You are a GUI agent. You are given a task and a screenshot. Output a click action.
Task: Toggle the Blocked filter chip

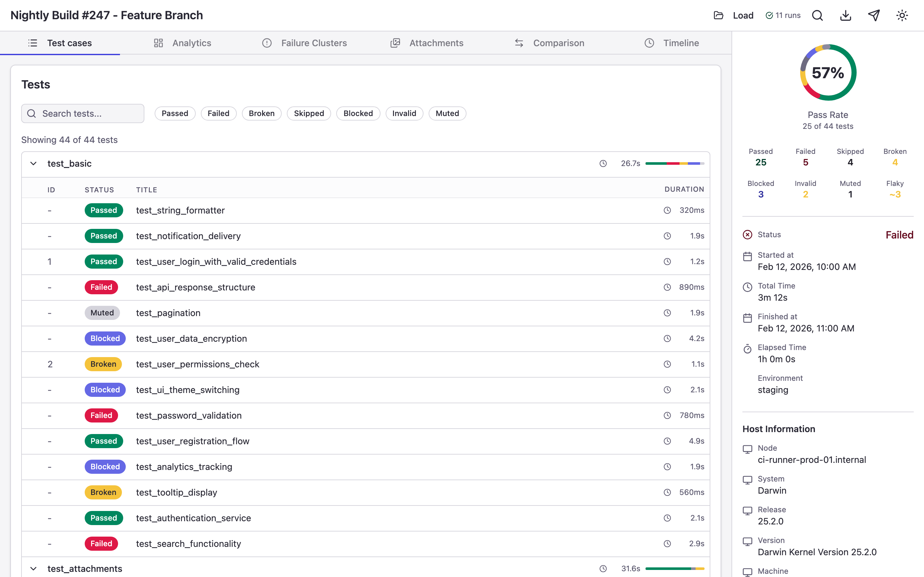click(x=358, y=113)
